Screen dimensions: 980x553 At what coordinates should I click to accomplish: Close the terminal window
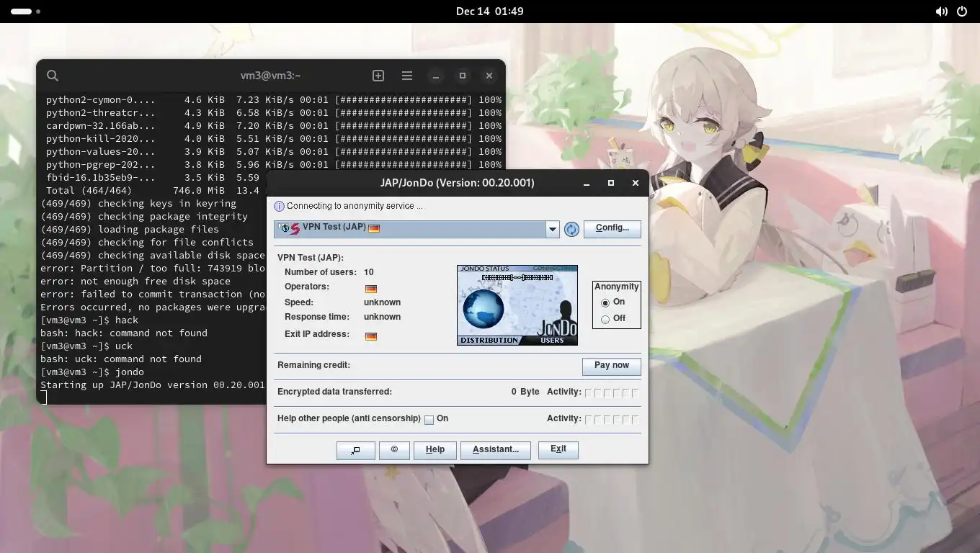click(x=489, y=76)
